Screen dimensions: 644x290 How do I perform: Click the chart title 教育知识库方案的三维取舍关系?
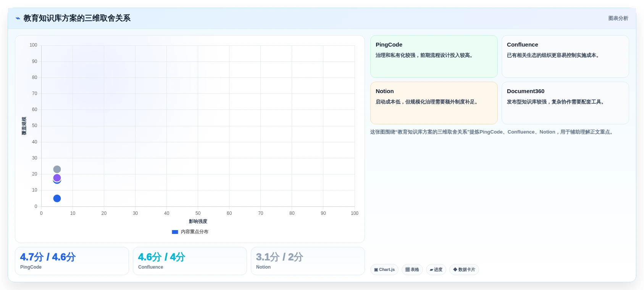coord(77,18)
